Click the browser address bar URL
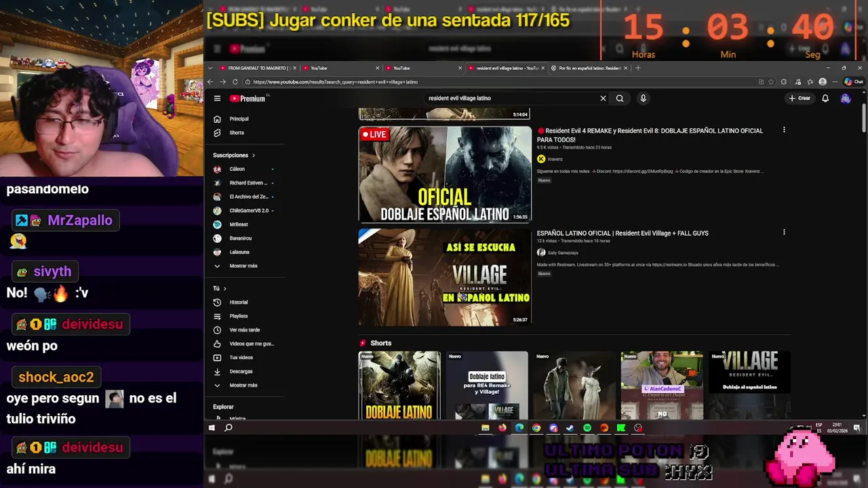This screenshot has width=868, height=488. click(x=336, y=82)
